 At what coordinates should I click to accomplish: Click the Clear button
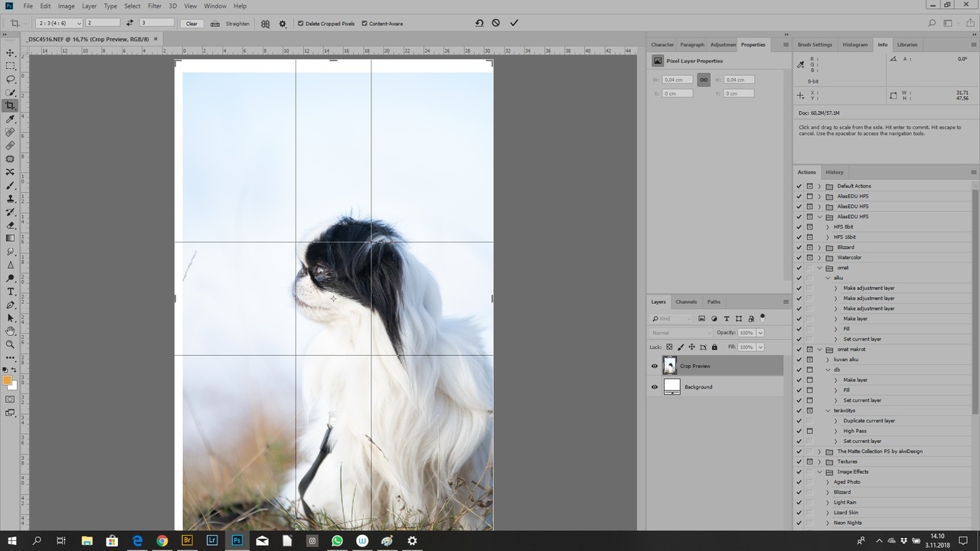pos(191,24)
